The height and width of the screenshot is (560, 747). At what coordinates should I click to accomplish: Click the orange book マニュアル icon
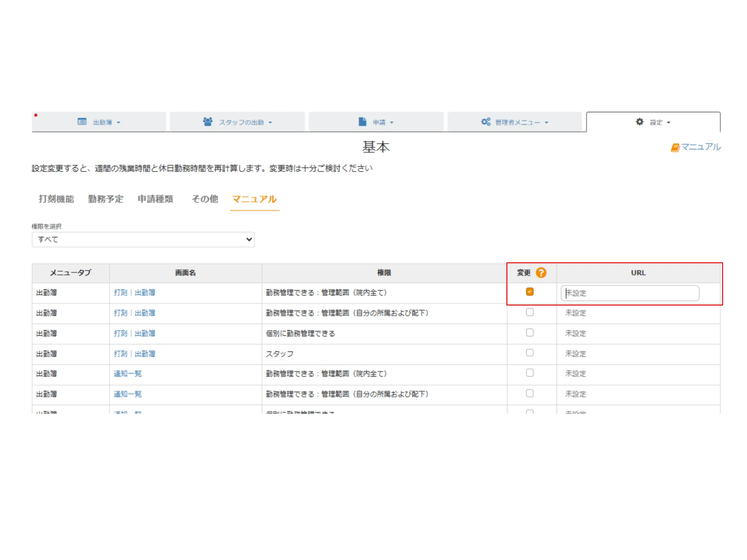[x=675, y=148]
